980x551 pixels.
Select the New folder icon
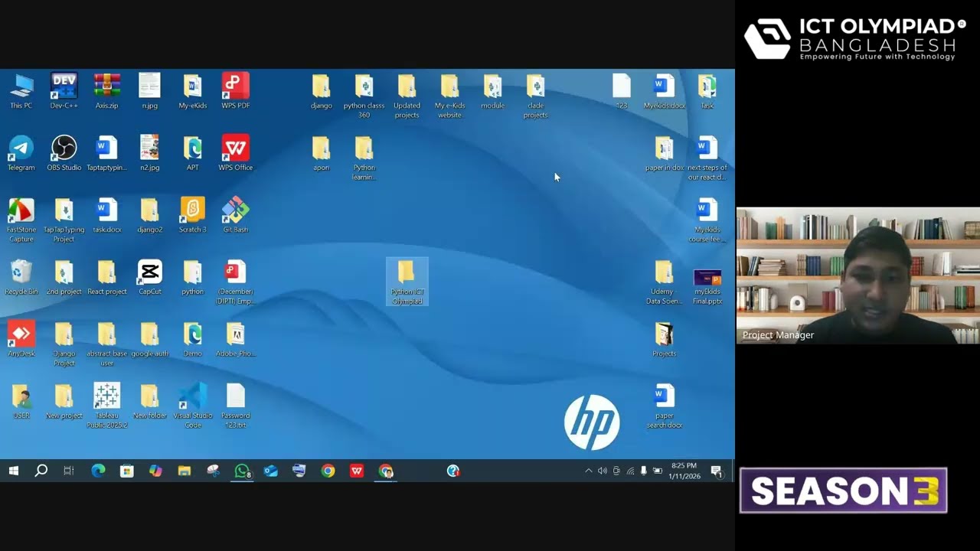click(x=150, y=401)
